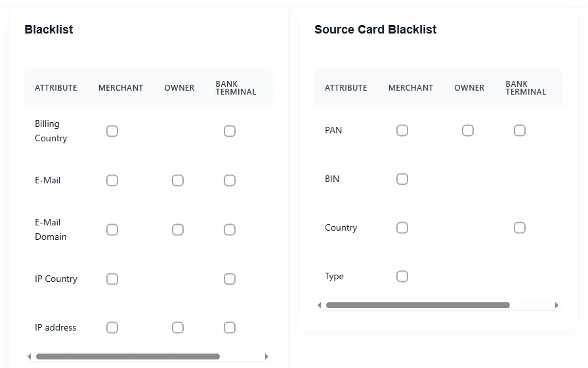The height and width of the screenshot is (368, 588).
Task: Tick BIN Merchant checkbox
Action: click(x=402, y=179)
